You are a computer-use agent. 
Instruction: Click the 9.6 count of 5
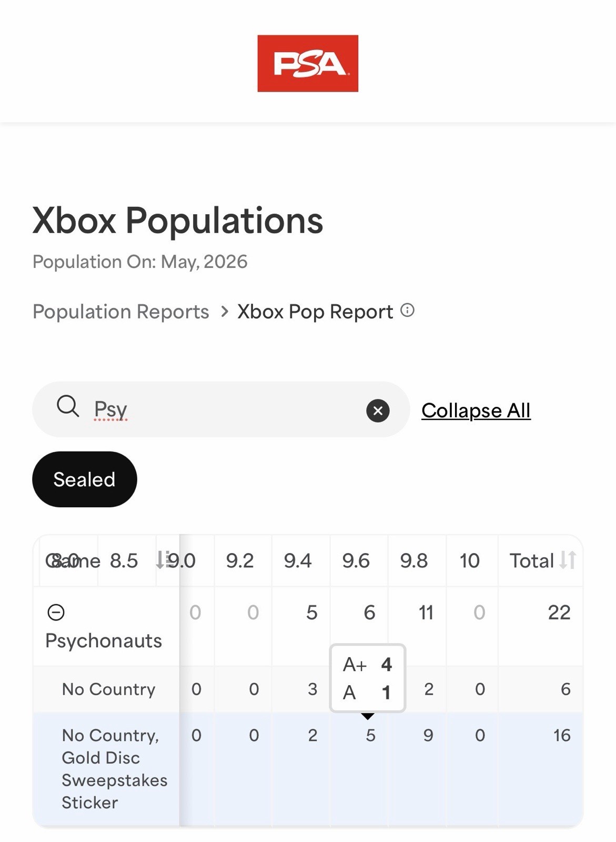[370, 735]
